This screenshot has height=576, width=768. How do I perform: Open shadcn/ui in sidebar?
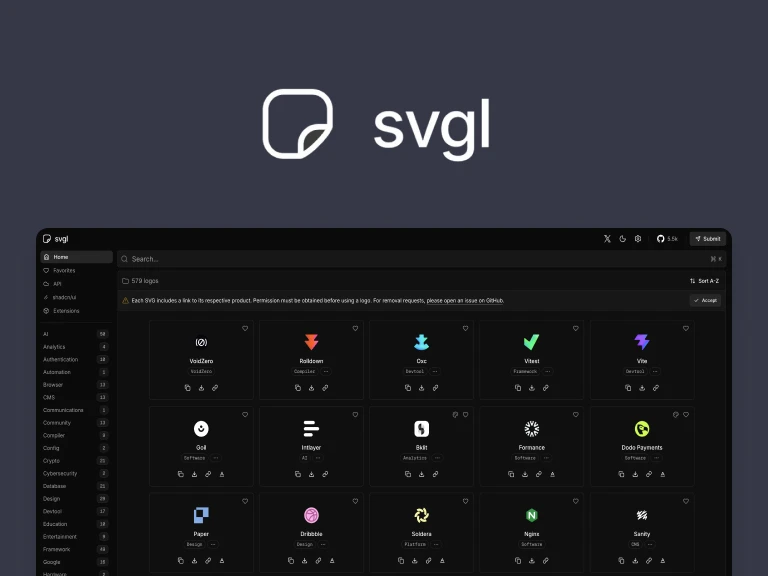(76, 297)
